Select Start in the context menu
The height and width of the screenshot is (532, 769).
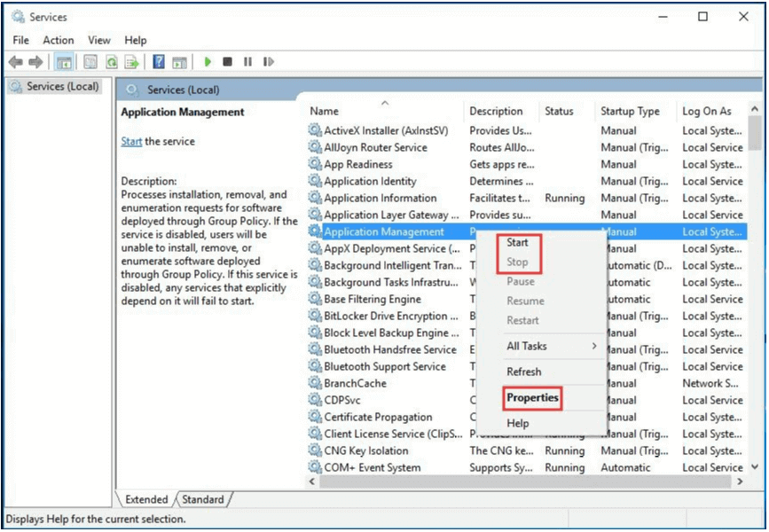coord(517,242)
